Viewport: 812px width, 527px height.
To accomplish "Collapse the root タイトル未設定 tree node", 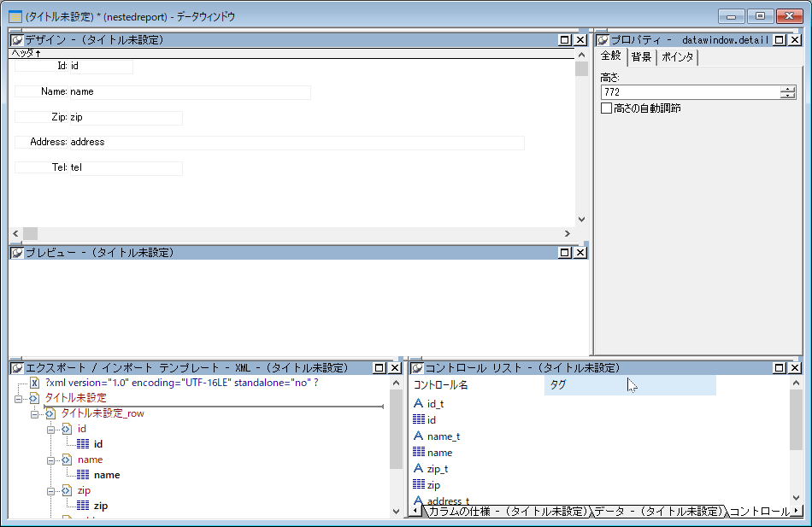I will tap(18, 398).
